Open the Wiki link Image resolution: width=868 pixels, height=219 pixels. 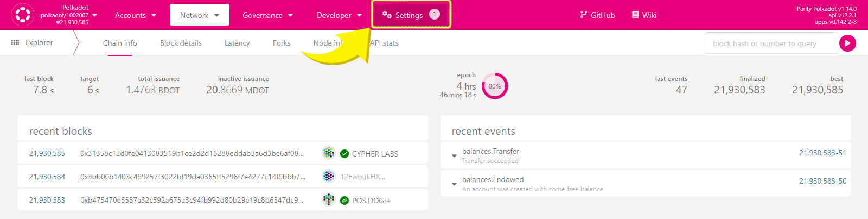(644, 15)
